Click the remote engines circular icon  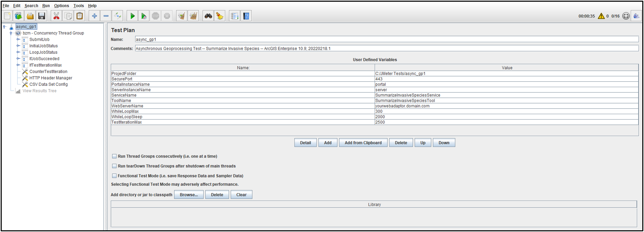coord(626,16)
